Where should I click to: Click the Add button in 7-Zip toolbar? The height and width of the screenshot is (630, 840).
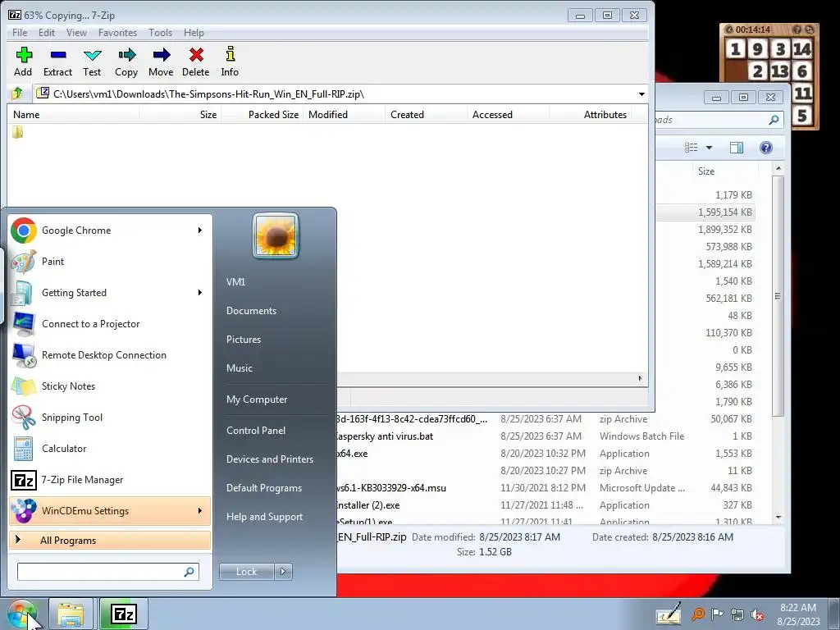[23, 62]
